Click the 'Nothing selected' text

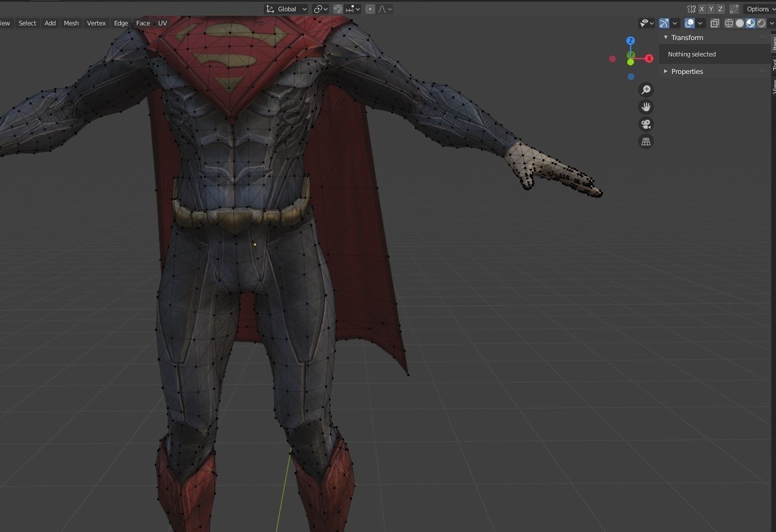[x=692, y=54]
